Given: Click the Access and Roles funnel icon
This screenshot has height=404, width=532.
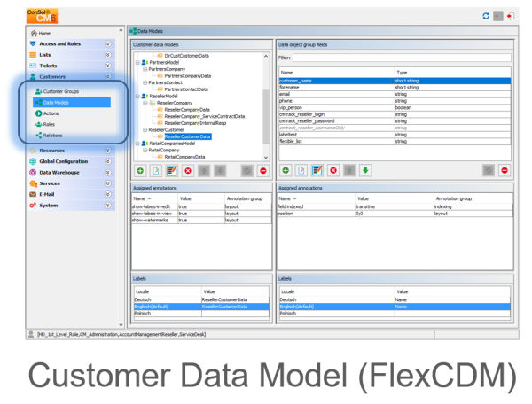Looking at the screenshot, I should [x=33, y=43].
